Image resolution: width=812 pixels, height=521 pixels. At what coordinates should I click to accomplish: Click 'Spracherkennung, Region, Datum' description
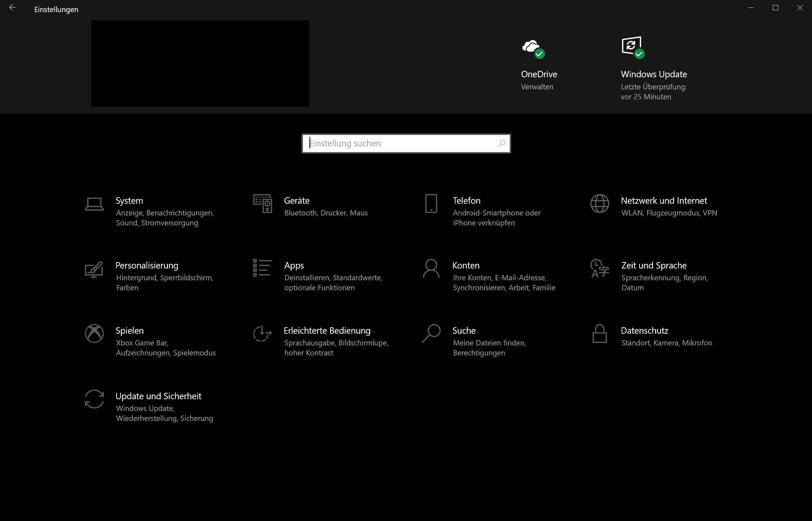[x=664, y=283]
